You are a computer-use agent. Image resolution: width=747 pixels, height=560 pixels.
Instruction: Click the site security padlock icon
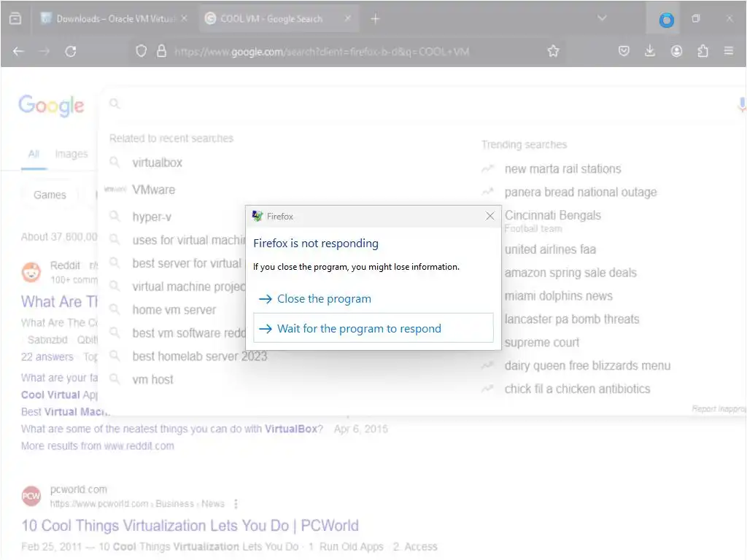coord(161,51)
